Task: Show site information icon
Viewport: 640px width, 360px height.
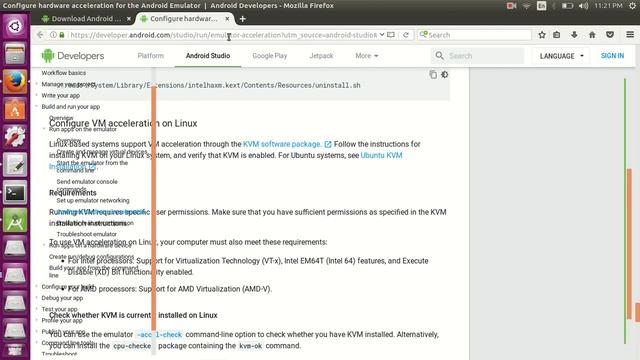Action: click(53, 35)
